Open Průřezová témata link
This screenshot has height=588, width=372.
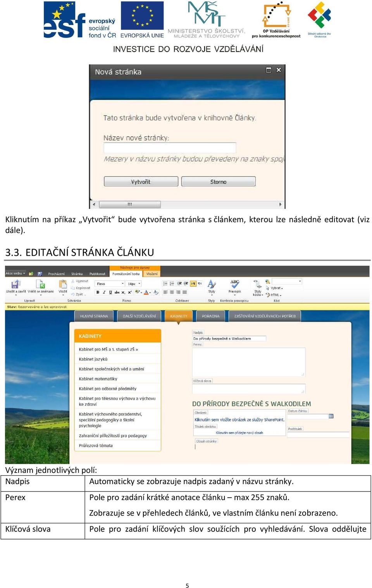pyautogui.click(x=96, y=445)
